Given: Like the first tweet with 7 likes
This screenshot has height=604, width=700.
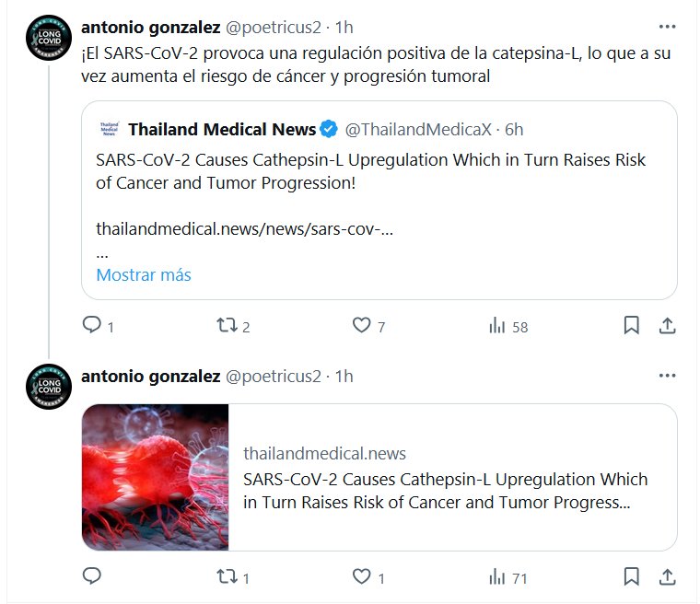Looking at the screenshot, I should click(362, 325).
